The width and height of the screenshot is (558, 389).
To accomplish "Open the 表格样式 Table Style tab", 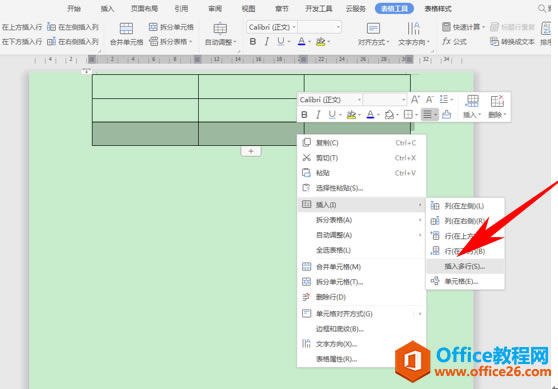I will [x=438, y=9].
